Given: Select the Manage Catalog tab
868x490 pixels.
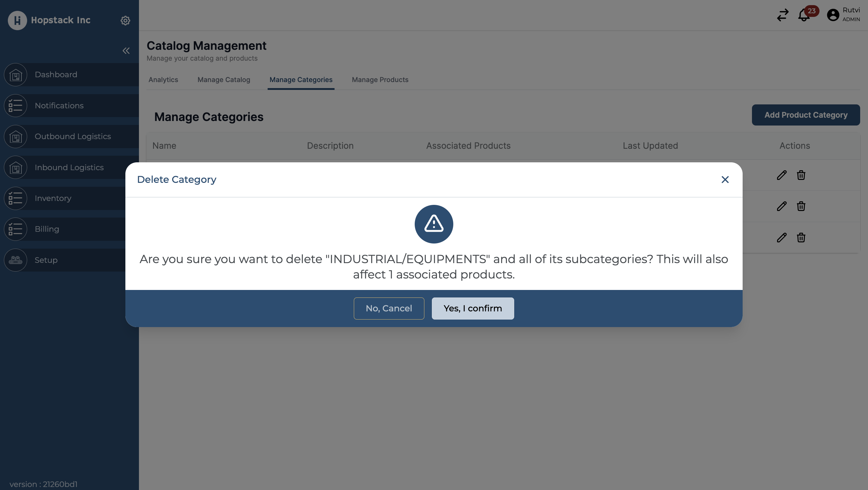Looking at the screenshot, I should 223,80.
